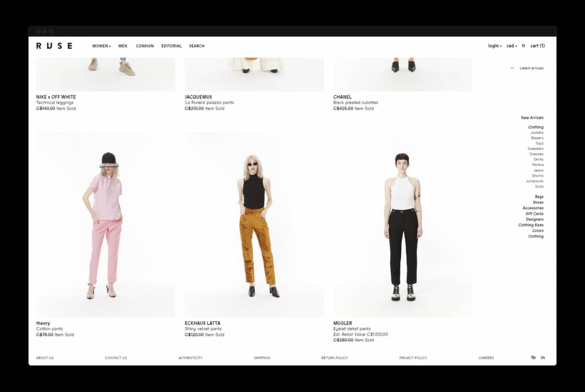Open the login dropdown
The image size is (585, 392).
[x=494, y=46]
